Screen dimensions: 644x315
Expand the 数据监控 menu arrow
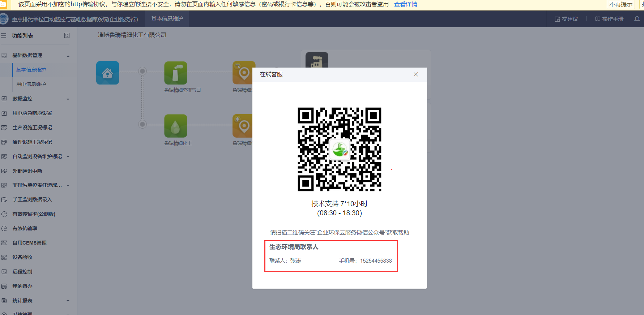pyautogui.click(x=68, y=99)
